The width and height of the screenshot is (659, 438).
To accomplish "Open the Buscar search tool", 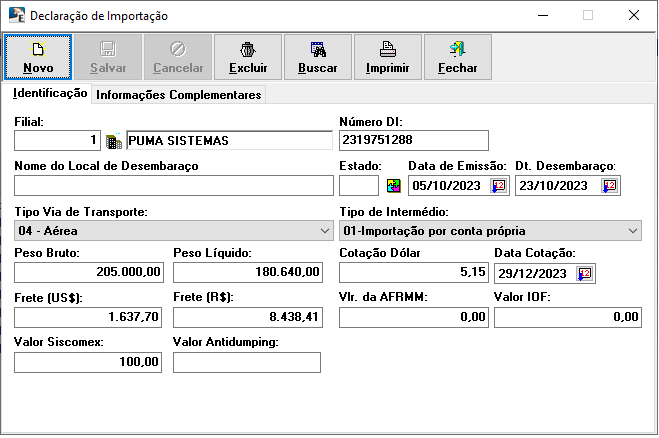I will (x=318, y=57).
